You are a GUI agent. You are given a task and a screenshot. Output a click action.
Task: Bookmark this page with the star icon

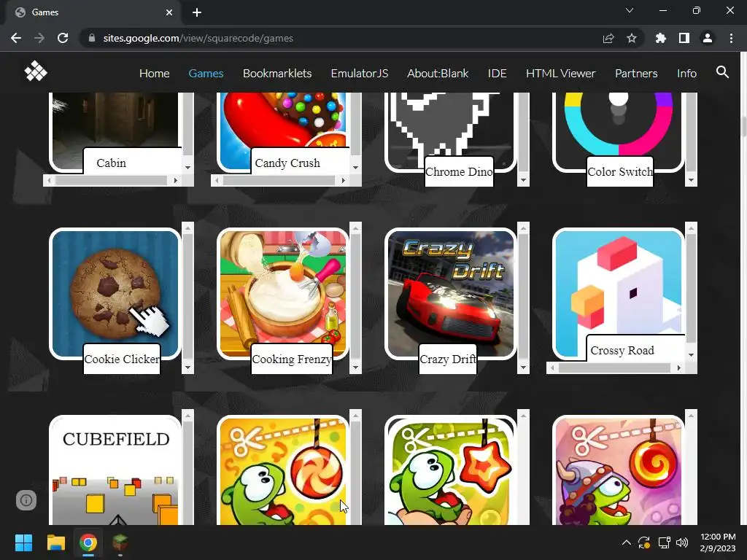click(631, 38)
